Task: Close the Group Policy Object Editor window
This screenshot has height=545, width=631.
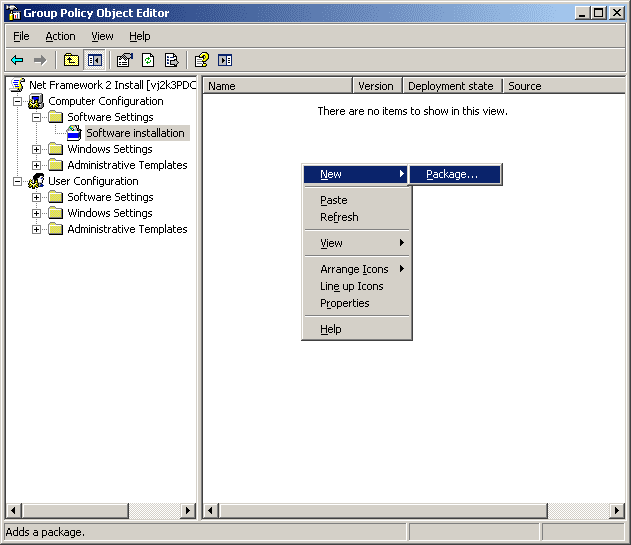Action: coord(617,13)
